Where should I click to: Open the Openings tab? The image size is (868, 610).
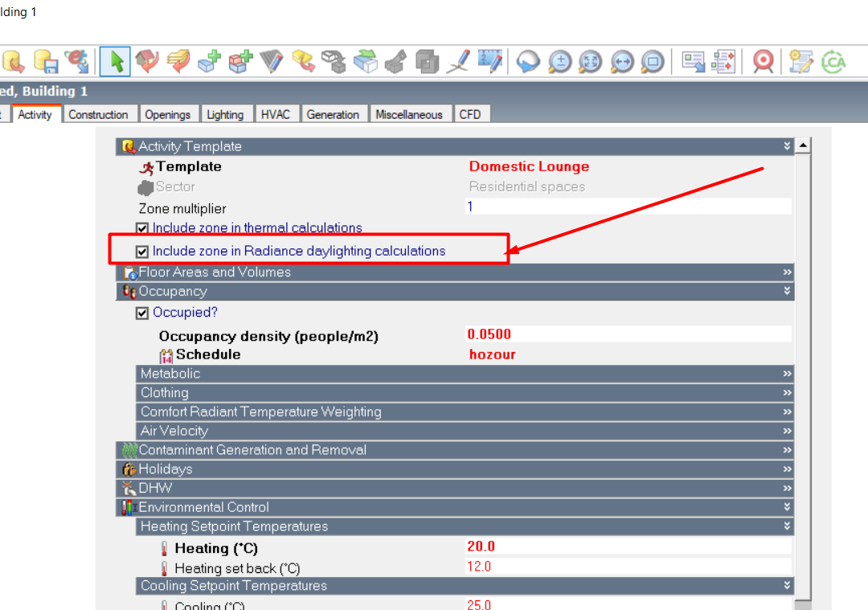pyautogui.click(x=167, y=115)
